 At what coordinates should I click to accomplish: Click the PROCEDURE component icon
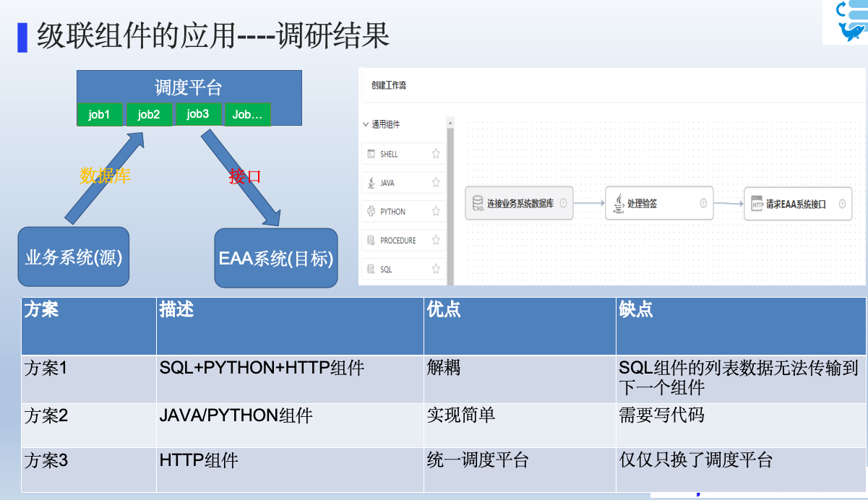pyautogui.click(x=371, y=241)
